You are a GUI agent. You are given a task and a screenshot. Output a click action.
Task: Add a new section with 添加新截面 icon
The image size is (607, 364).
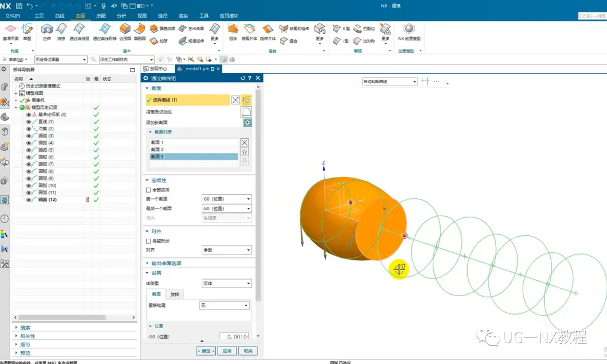[x=247, y=122]
